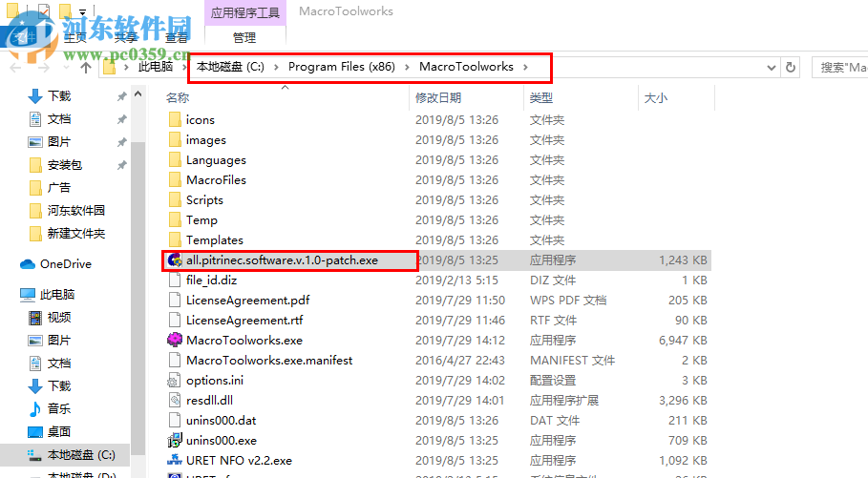Viewport: 868px width, 478px height.
Task: Click the MacroToolworks.exe application icon
Action: [175, 340]
